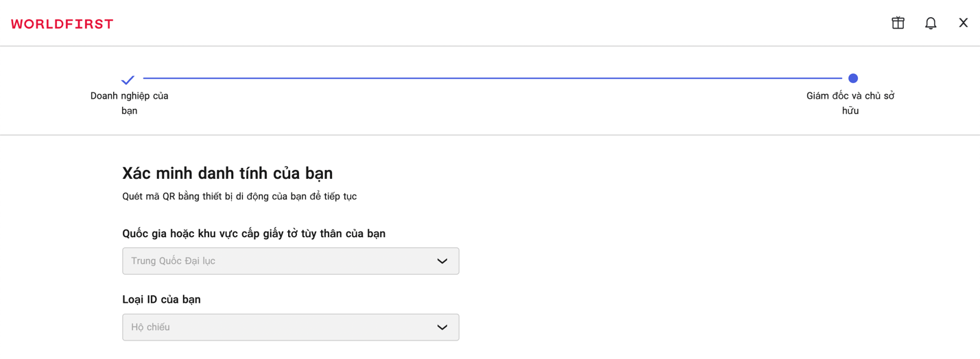
Task: Expand the country dropdown chevron arrow
Action: [x=442, y=261]
